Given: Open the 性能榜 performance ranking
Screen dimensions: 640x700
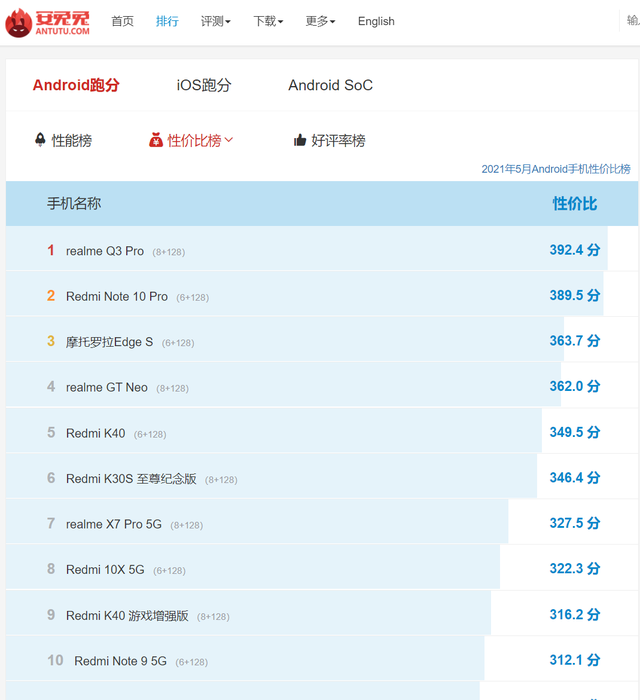Looking at the screenshot, I should (x=71, y=141).
